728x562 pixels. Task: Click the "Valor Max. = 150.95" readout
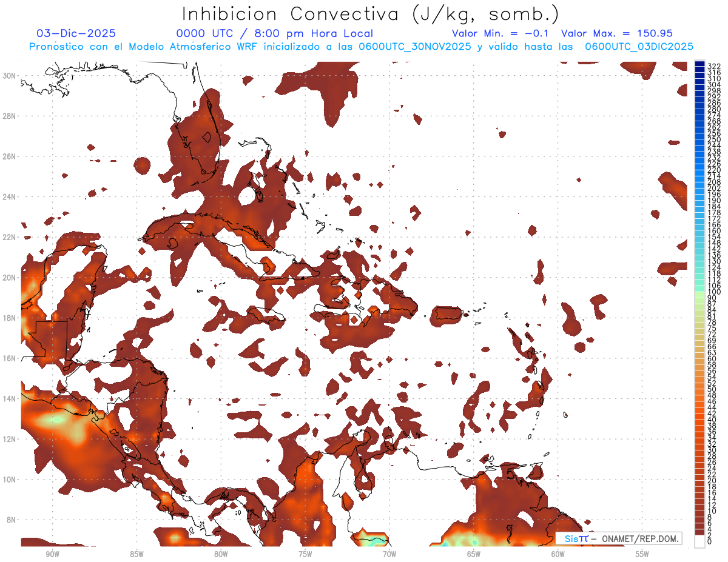tap(617, 34)
